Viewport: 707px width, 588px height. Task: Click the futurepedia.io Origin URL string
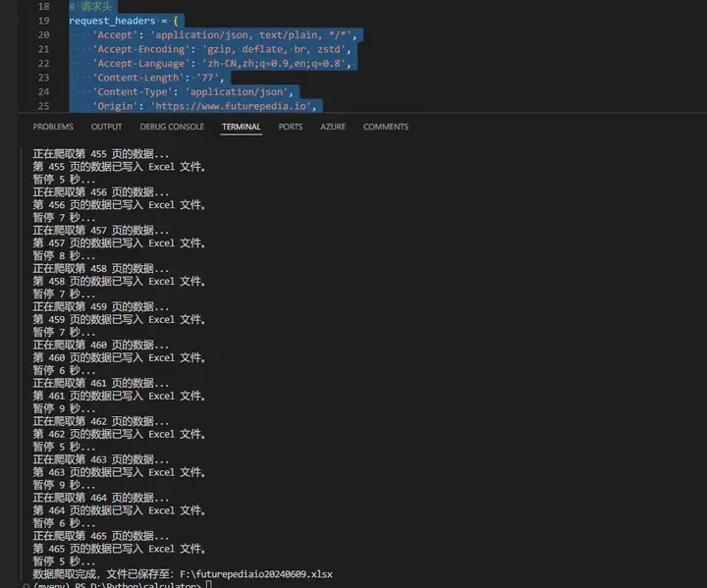click(233, 106)
